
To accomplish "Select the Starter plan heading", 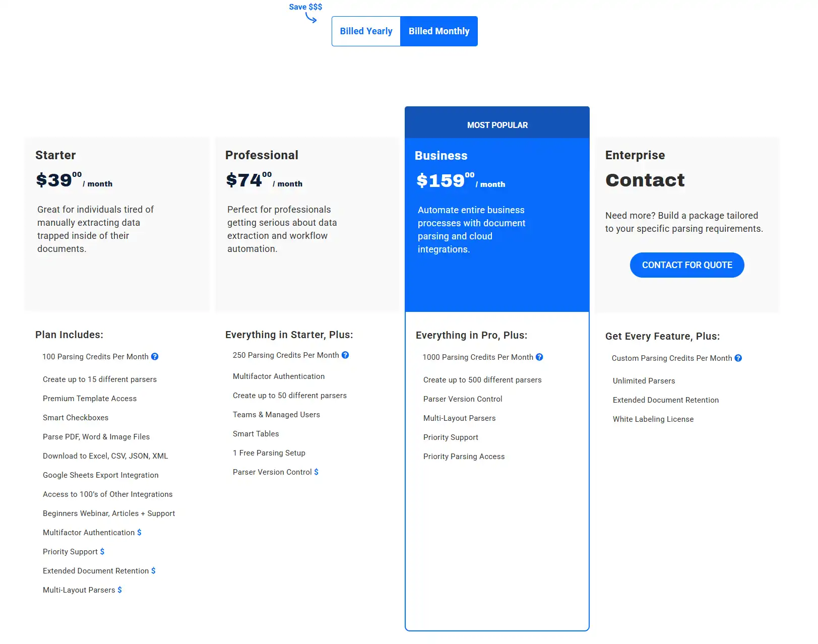I will [55, 155].
